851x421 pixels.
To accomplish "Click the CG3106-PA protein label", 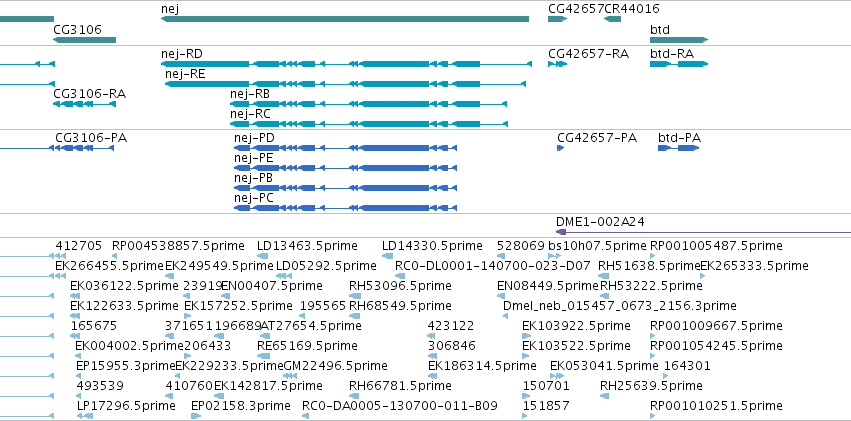I will point(91,138).
